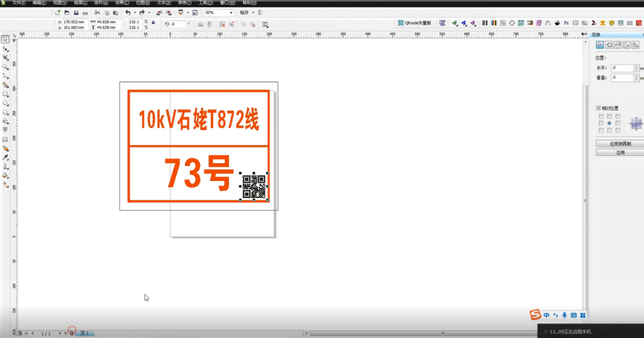This screenshot has height=338, width=644.
Task: Click the QRcode矢量版 toolbar button
Action: pyautogui.click(x=415, y=23)
